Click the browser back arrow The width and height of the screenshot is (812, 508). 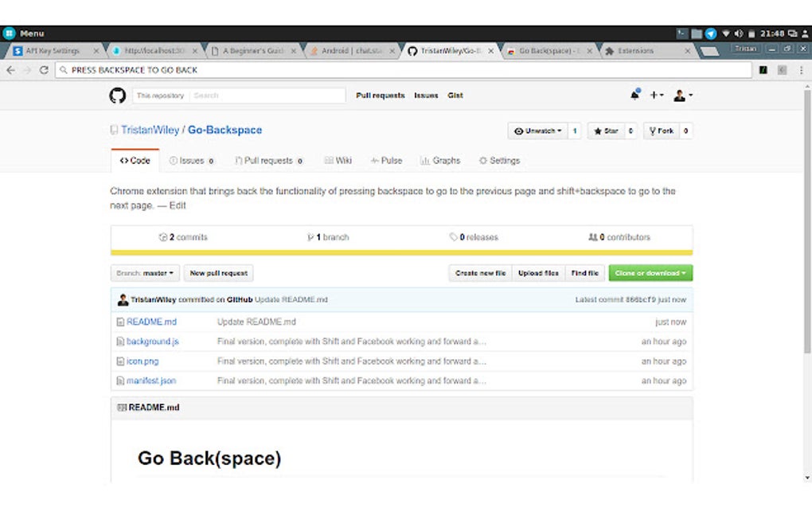[10, 70]
